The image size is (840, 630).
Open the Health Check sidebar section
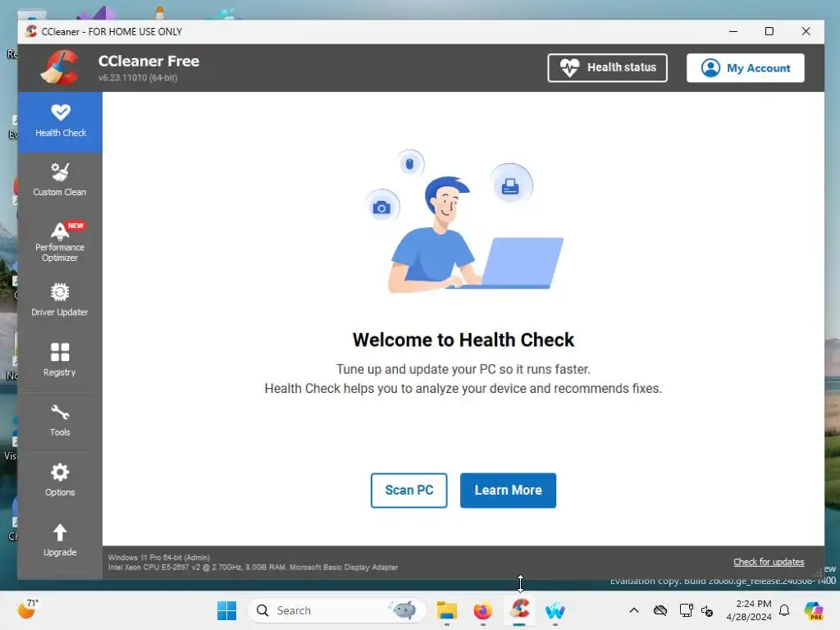[60, 122]
